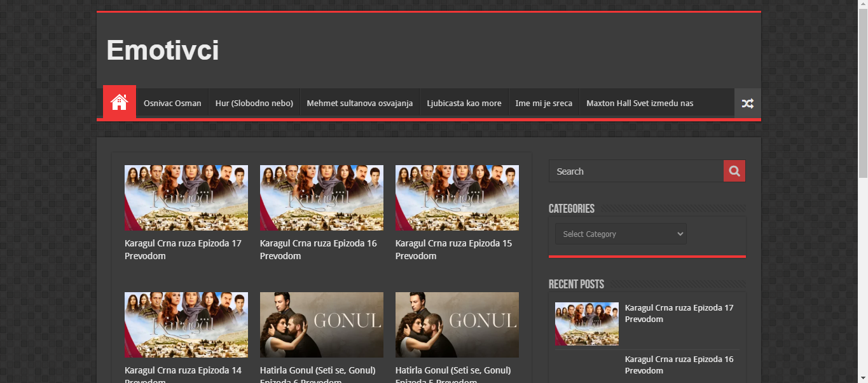Screen dimensions: 868x383
Task: Click the red home icon in navigation
Action: [x=120, y=102]
